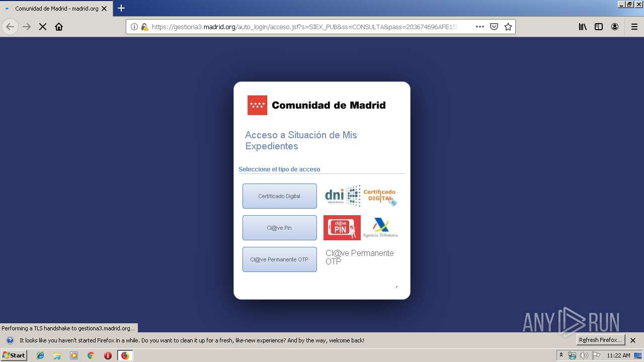Open Windows Explorer folder from taskbar
This screenshot has height=362, width=644.
57,355
